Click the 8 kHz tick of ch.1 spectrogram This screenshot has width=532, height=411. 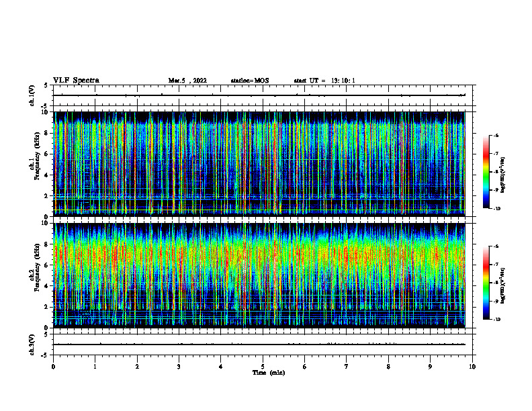point(47,133)
